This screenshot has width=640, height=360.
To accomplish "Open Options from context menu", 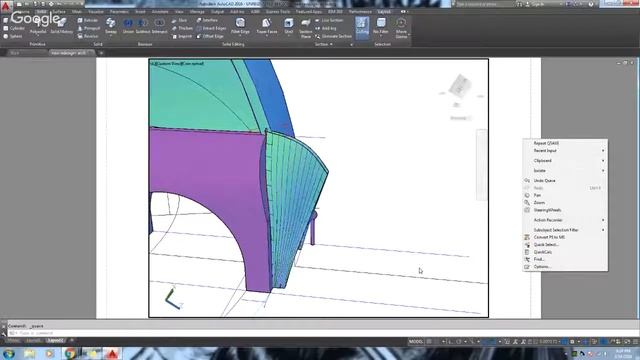I will click(565, 267).
